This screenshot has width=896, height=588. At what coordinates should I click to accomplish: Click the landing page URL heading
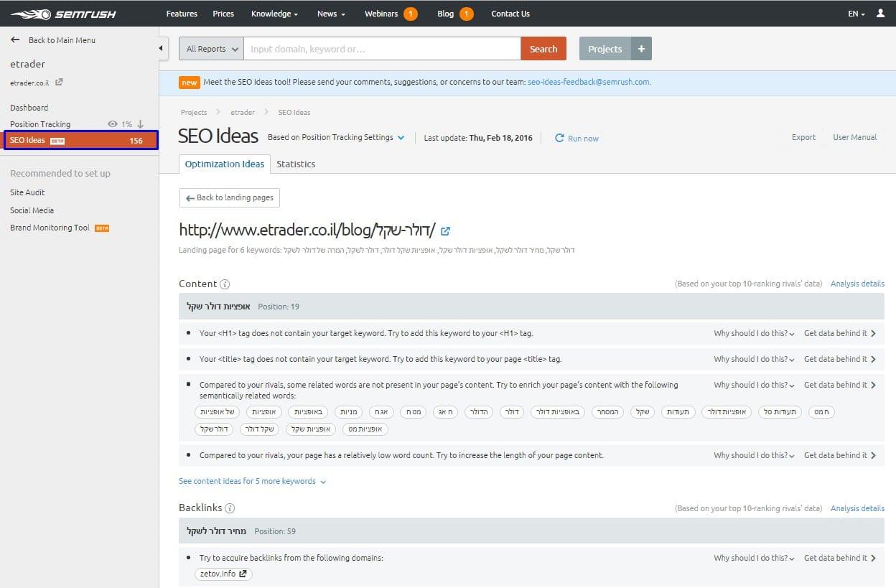pyautogui.click(x=307, y=230)
